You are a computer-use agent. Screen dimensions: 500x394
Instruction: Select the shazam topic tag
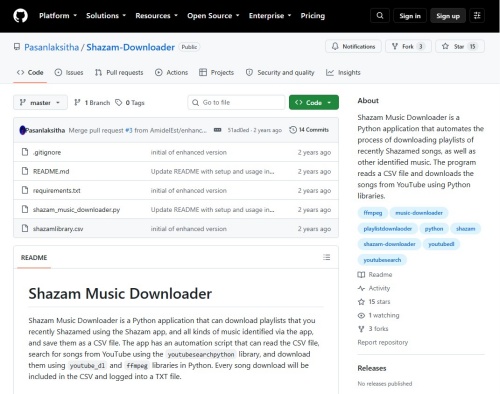click(x=466, y=228)
